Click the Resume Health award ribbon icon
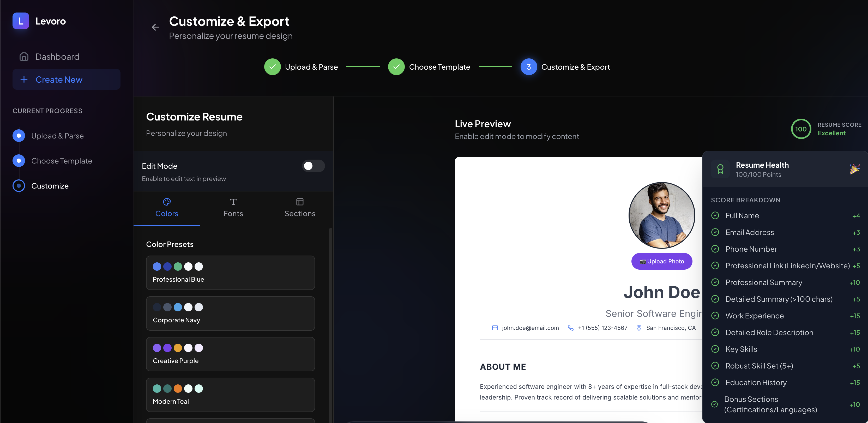This screenshot has height=423, width=868. click(720, 169)
